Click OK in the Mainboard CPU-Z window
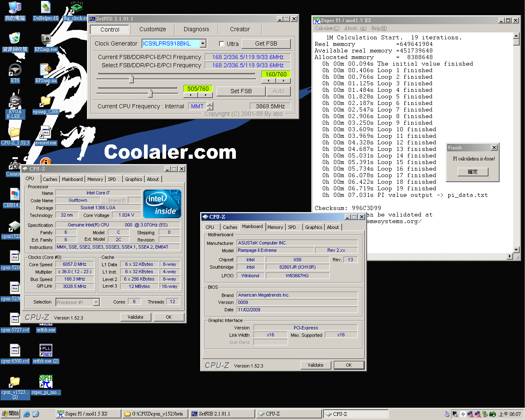This screenshot has height=420, width=525. click(349, 365)
